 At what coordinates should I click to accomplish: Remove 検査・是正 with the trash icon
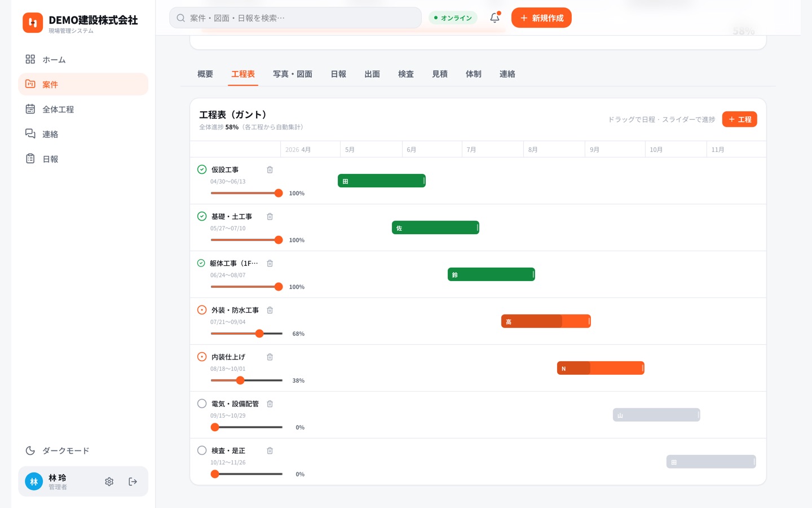coord(270,451)
